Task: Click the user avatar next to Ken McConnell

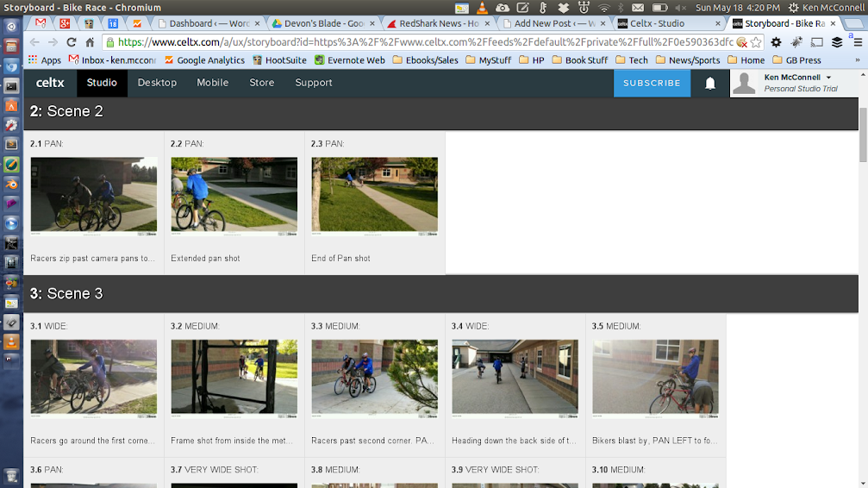Action: point(744,83)
